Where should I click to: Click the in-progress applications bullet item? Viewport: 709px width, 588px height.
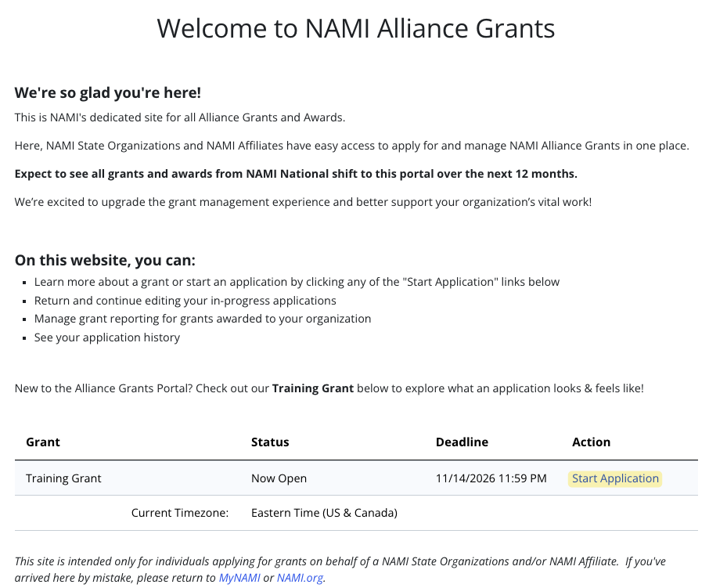click(185, 300)
